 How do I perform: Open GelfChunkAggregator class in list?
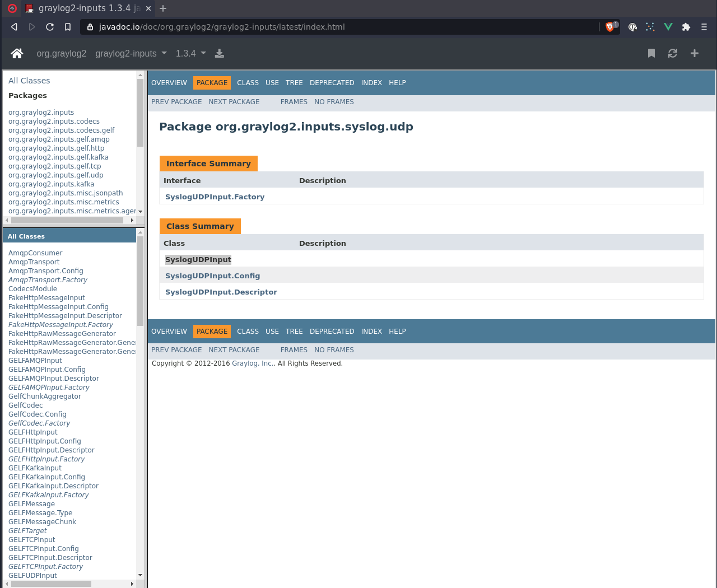[45, 396]
